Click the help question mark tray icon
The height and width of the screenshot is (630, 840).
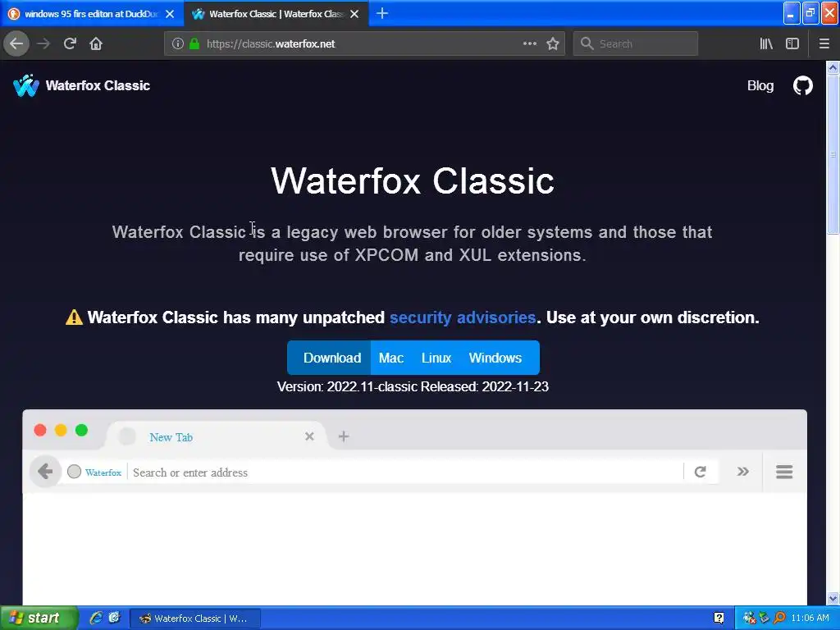[x=719, y=619]
